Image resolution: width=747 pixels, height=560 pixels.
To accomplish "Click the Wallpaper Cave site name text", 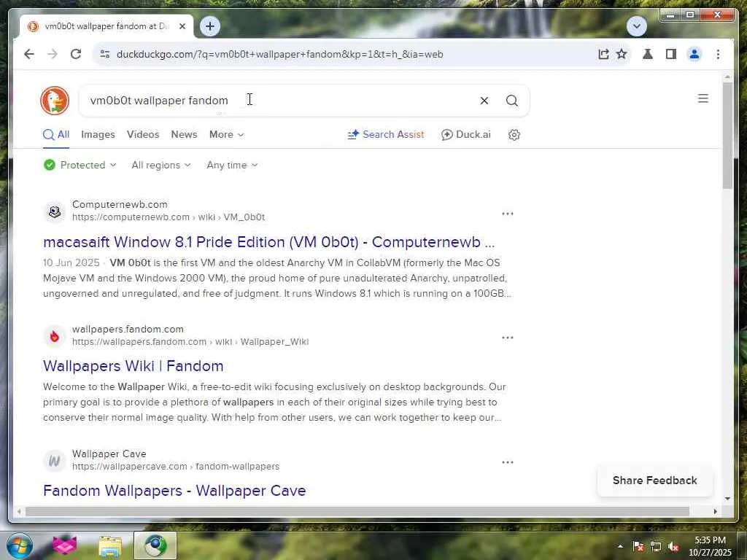I will 109,454.
